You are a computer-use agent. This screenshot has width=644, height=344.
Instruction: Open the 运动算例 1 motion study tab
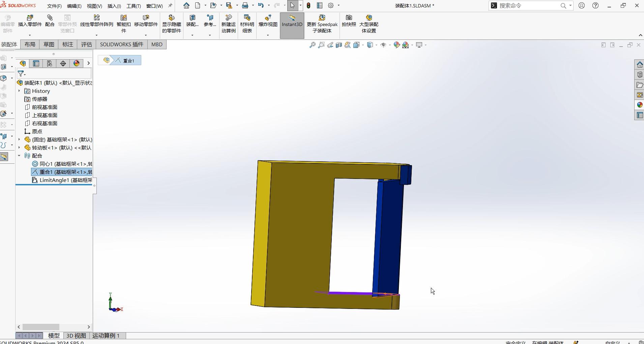[106, 336]
